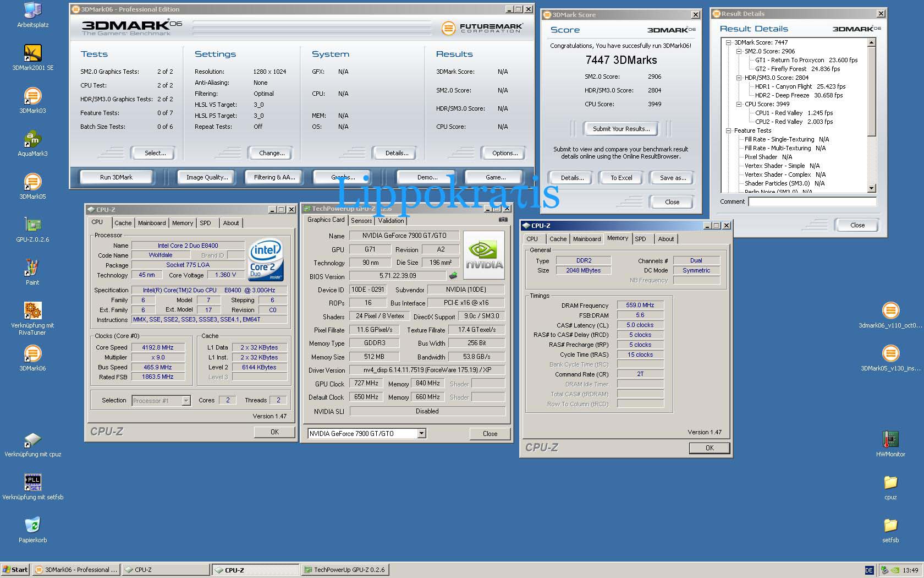
Task: Click the Demo... button
Action: pyautogui.click(x=427, y=177)
